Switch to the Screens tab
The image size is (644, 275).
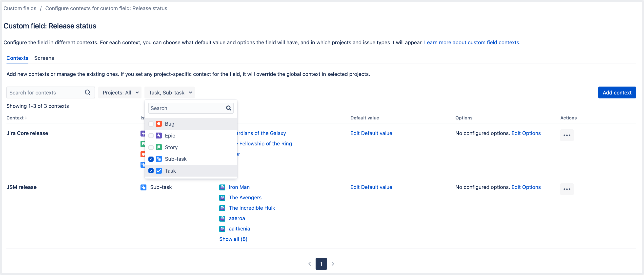[x=44, y=58]
